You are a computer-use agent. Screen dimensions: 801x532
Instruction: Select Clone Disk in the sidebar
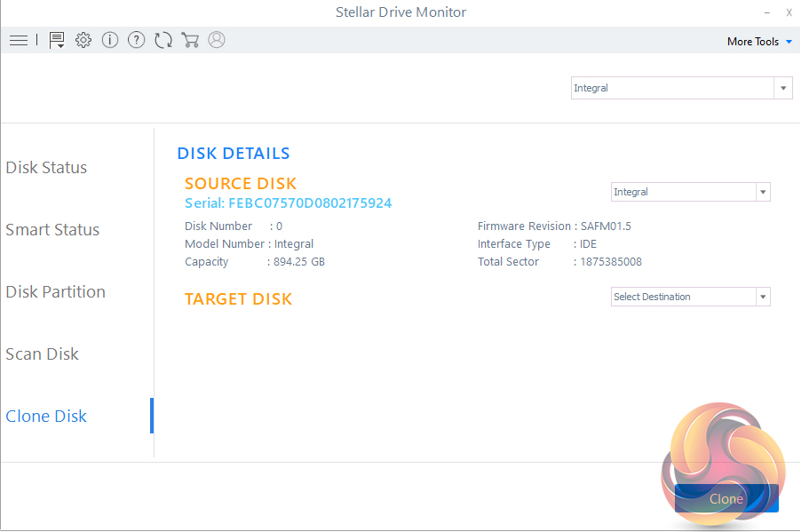(46, 416)
